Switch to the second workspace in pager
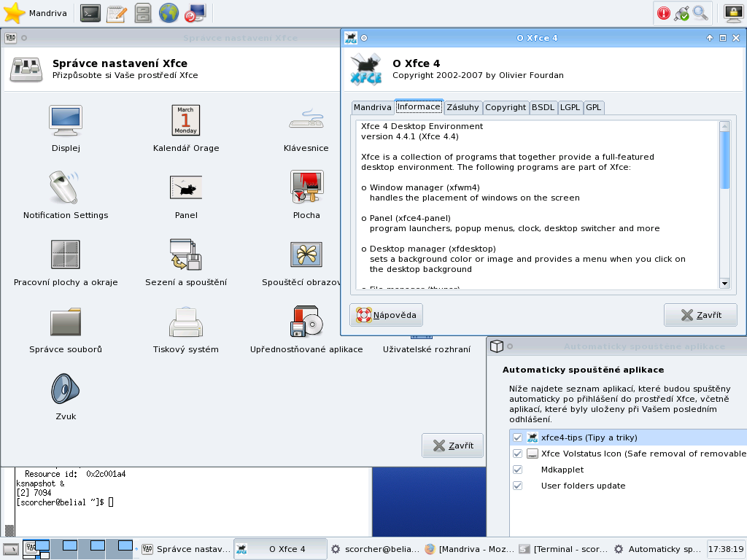The image size is (747, 560). pos(64,549)
